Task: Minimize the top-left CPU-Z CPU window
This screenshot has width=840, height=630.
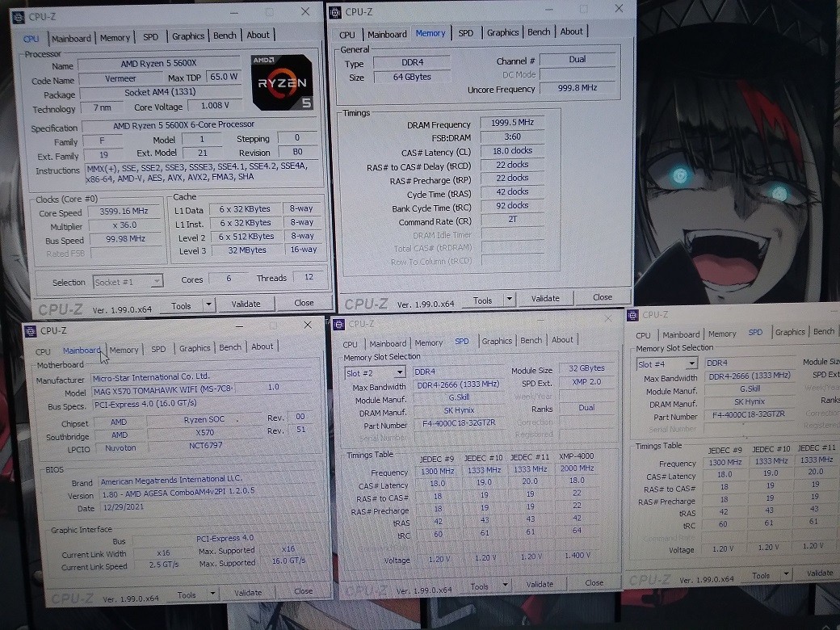Action: point(234,13)
